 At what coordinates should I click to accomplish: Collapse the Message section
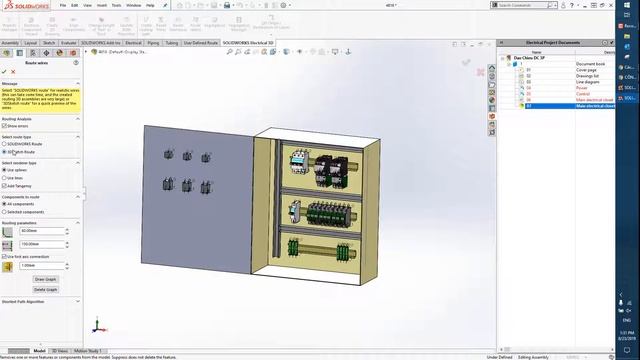[x=78, y=83]
